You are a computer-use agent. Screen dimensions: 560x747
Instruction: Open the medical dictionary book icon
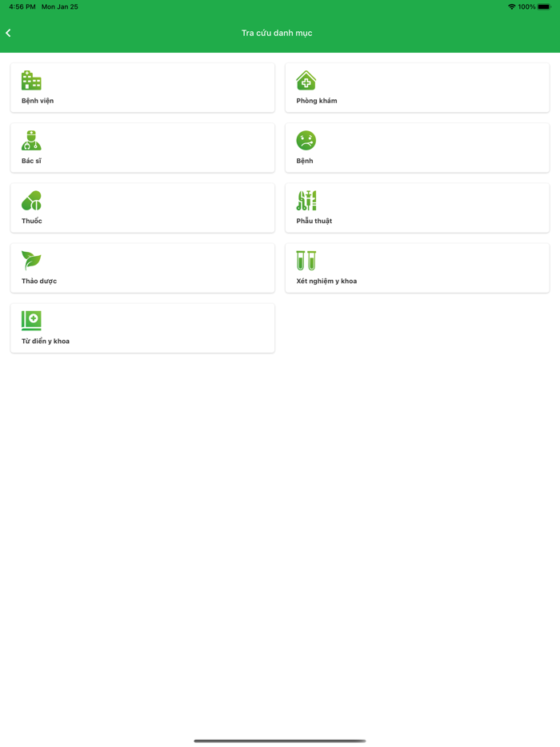coord(31,320)
